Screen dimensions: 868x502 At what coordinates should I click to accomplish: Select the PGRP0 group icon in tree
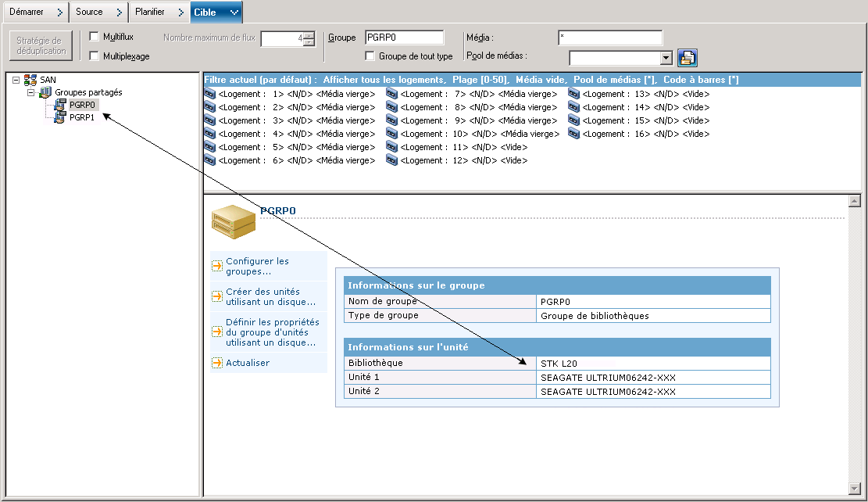tap(59, 105)
